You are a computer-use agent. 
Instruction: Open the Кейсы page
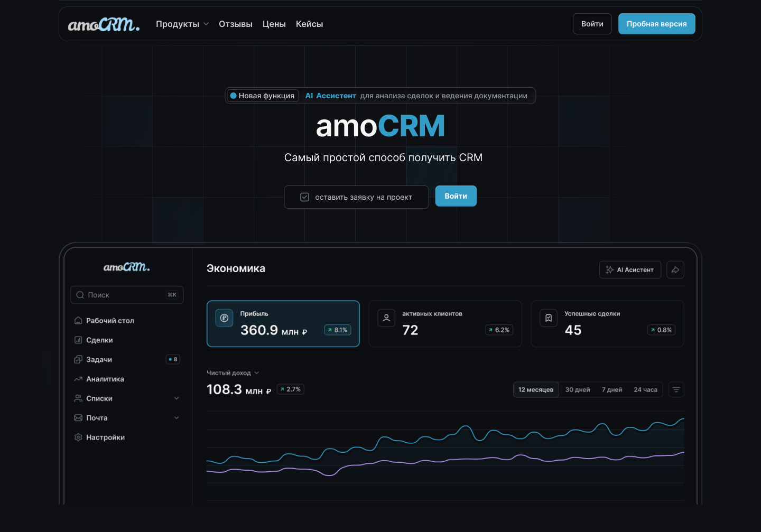pos(309,24)
